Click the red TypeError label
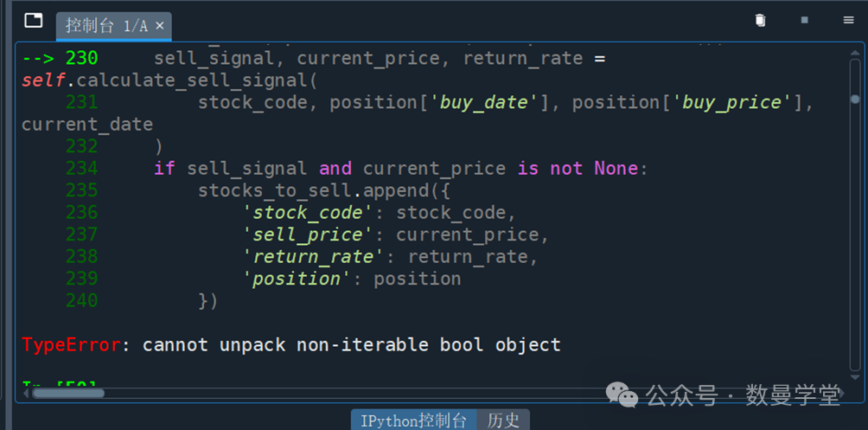Viewport: 868px width, 430px height. point(71,344)
